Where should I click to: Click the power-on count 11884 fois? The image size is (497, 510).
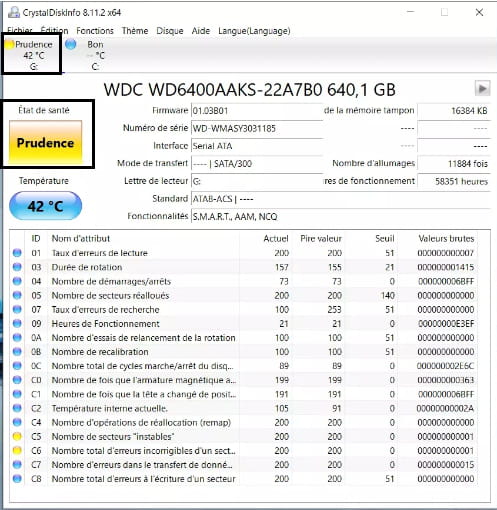point(454,164)
